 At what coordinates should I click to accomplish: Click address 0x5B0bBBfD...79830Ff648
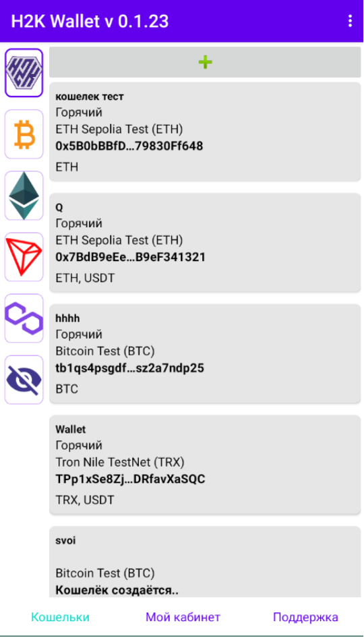click(129, 146)
